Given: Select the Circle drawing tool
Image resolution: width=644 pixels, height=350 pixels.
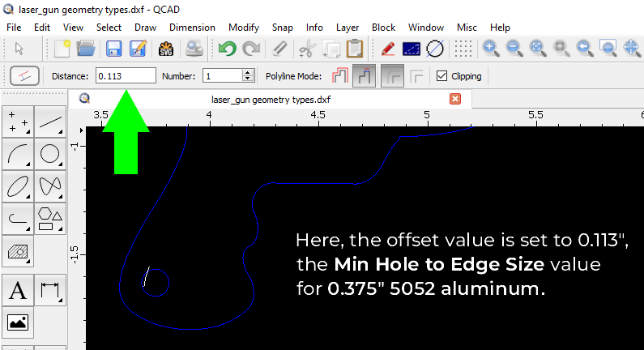Looking at the screenshot, I should coord(50,154).
